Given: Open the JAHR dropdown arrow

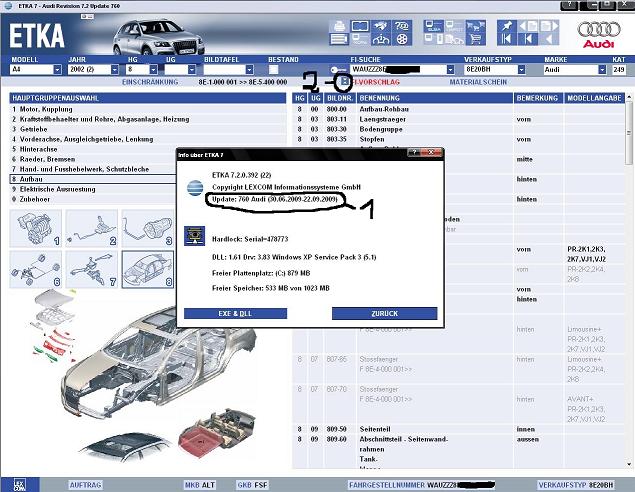Looking at the screenshot, I should (115, 70).
